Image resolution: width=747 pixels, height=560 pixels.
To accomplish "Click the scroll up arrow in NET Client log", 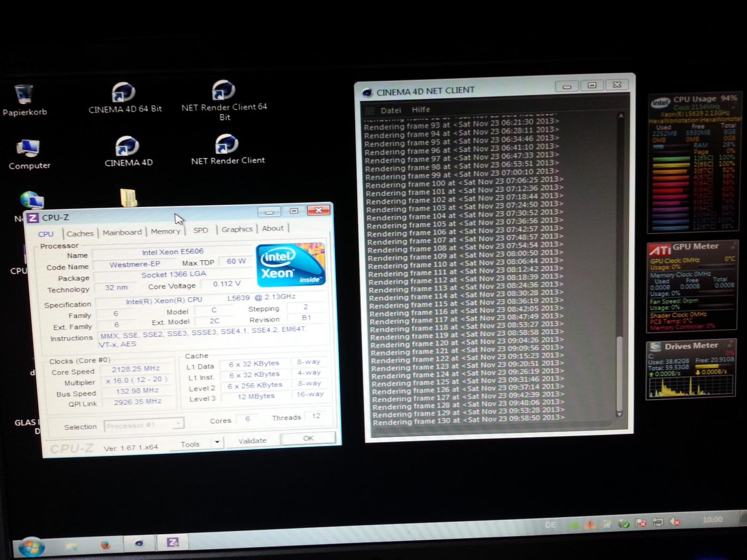I will click(x=621, y=115).
